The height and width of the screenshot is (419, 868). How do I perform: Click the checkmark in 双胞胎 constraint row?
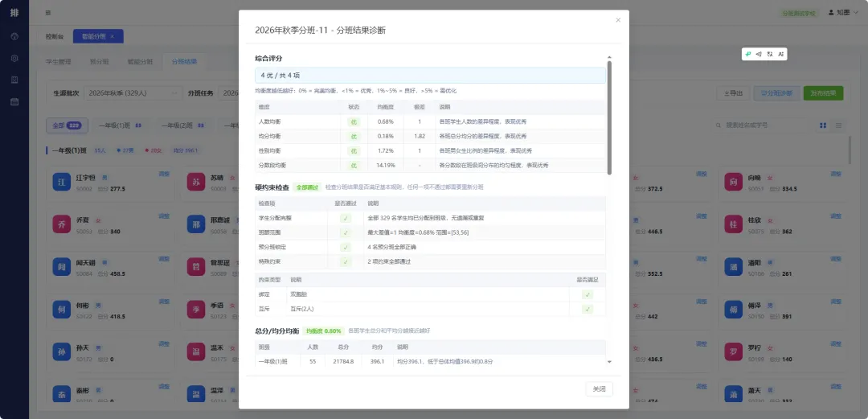(x=588, y=294)
